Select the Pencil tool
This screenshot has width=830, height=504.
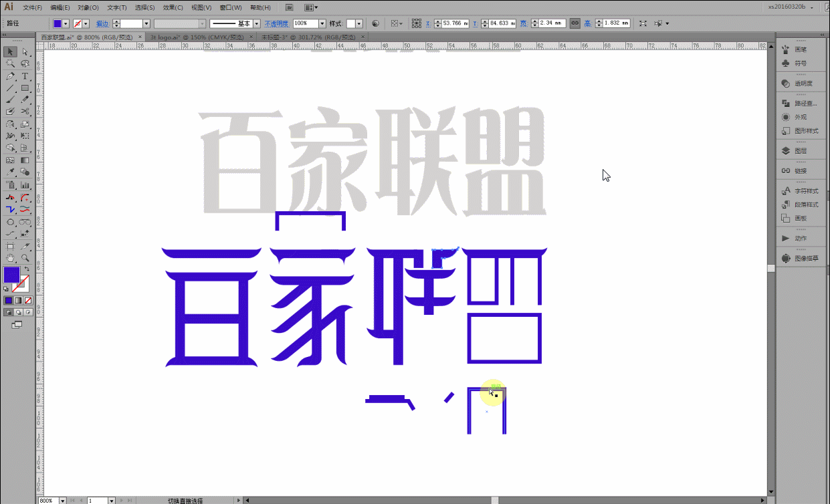25,100
